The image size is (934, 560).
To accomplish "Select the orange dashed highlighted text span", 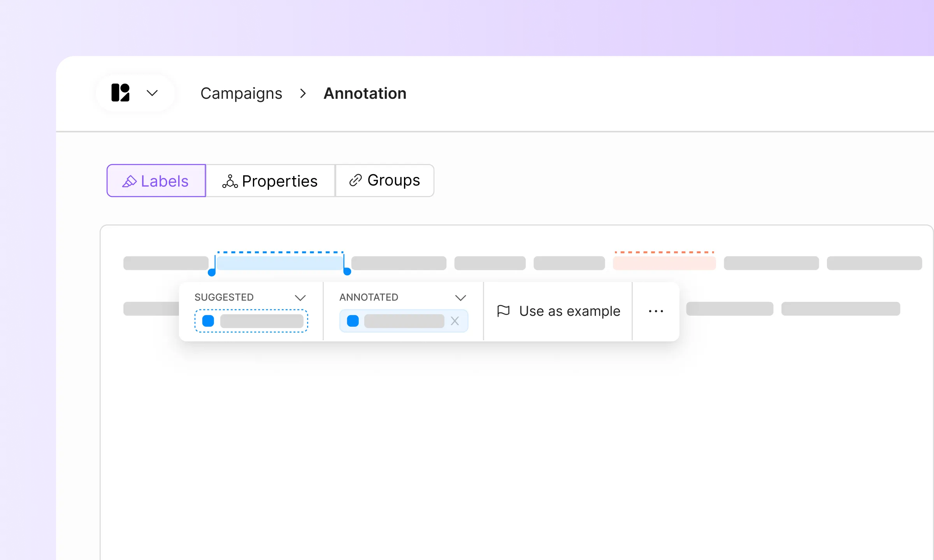I will (664, 263).
